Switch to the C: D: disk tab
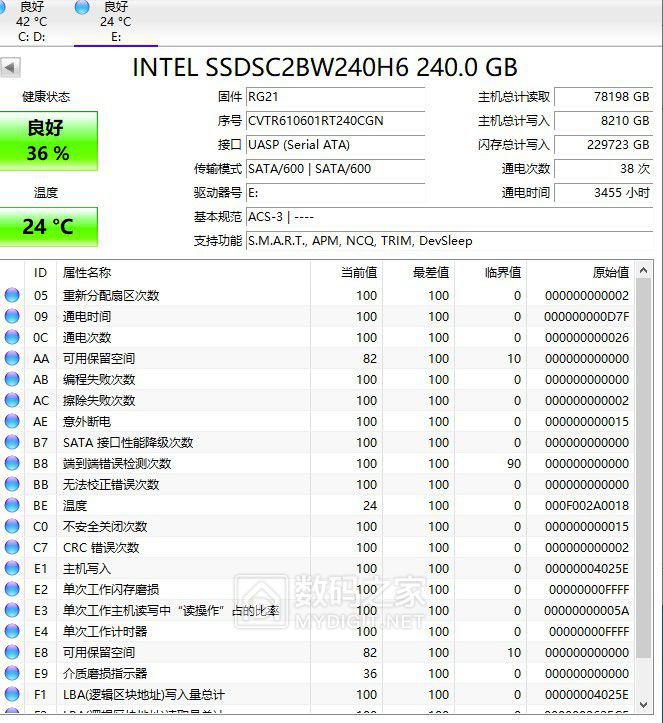The width and height of the screenshot is (663, 723). 31,22
